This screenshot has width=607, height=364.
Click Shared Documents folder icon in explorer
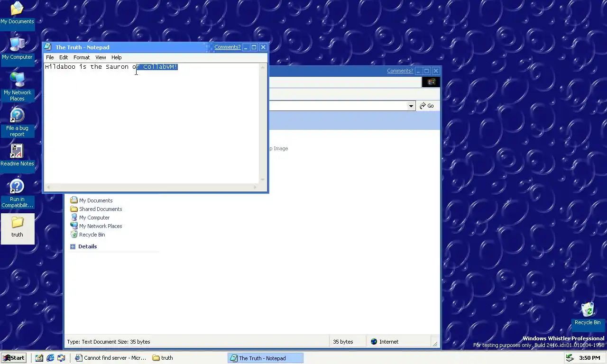pyautogui.click(x=74, y=209)
